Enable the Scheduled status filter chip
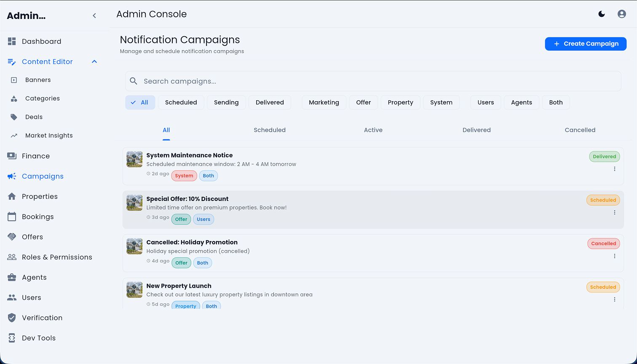 pyautogui.click(x=181, y=102)
